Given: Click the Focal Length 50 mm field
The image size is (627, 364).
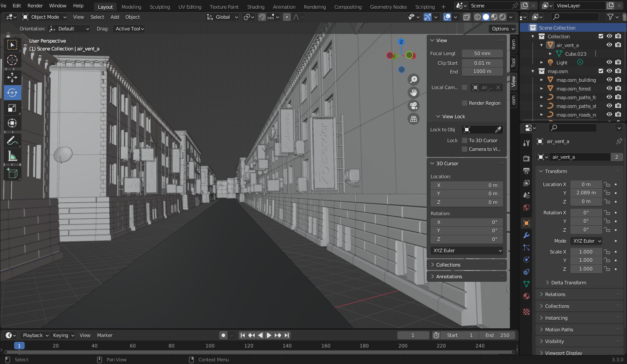Looking at the screenshot, I should pyautogui.click(x=482, y=53).
